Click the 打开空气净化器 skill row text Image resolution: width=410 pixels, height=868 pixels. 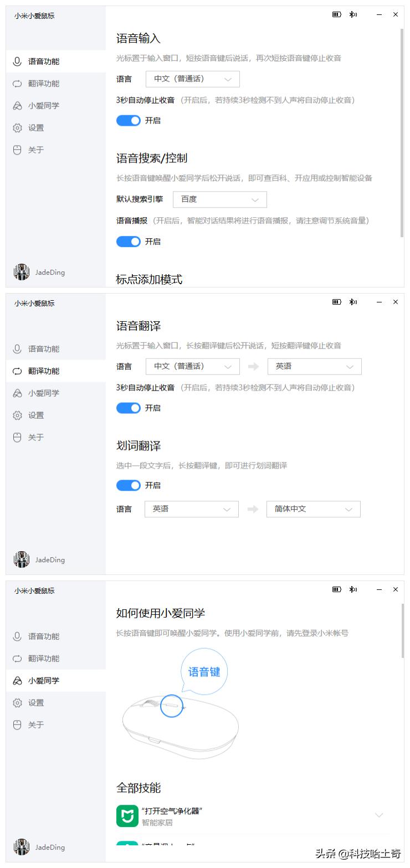[172, 811]
